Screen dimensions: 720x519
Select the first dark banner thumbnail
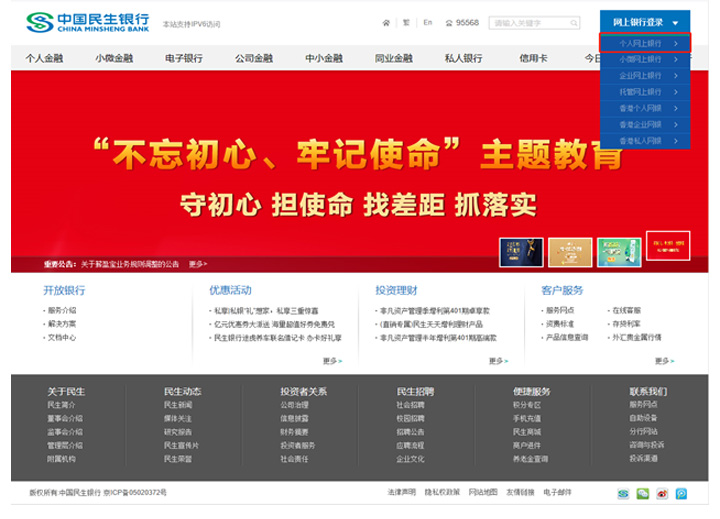[x=516, y=251]
